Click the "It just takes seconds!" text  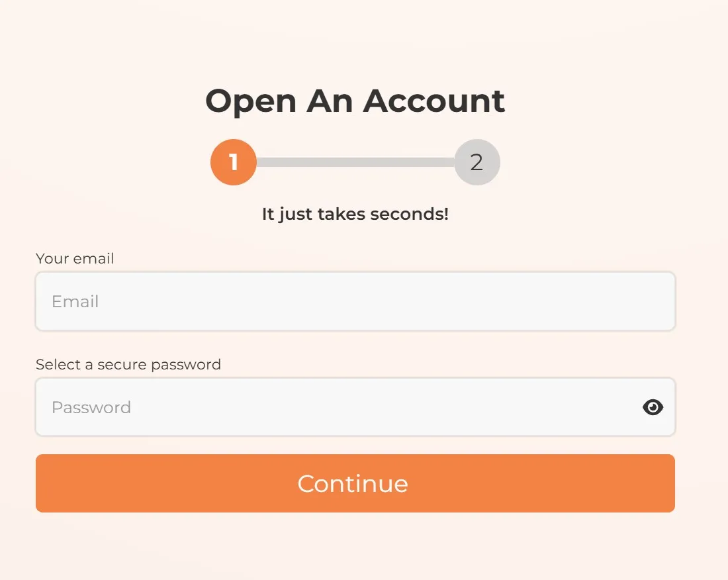pos(355,215)
